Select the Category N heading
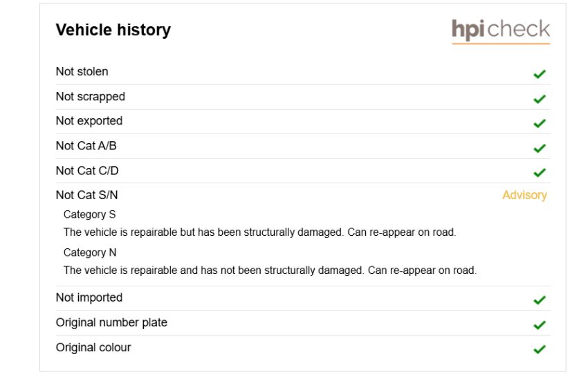 tap(90, 252)
